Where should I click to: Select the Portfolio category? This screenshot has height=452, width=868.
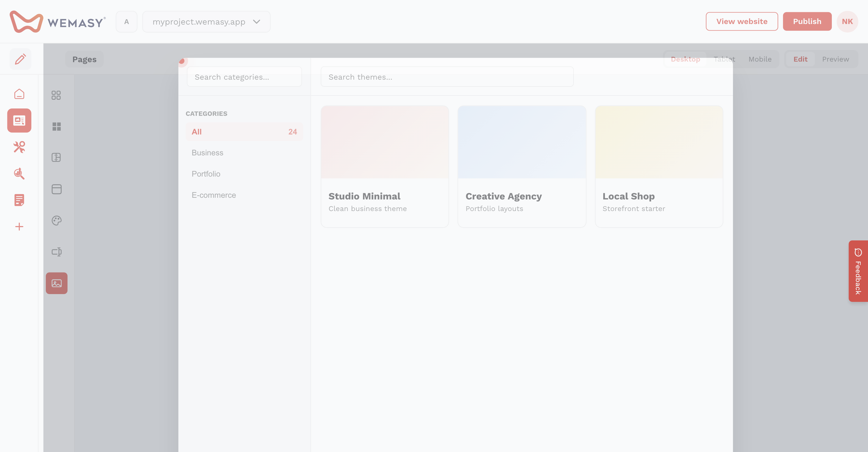pyautogui.click(x=244, y=174)
